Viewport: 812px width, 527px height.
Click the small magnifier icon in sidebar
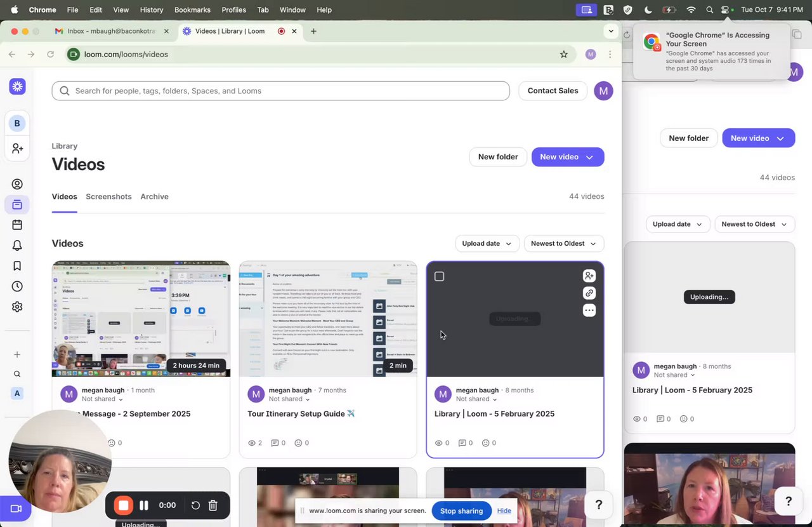(x=17, y=374)
